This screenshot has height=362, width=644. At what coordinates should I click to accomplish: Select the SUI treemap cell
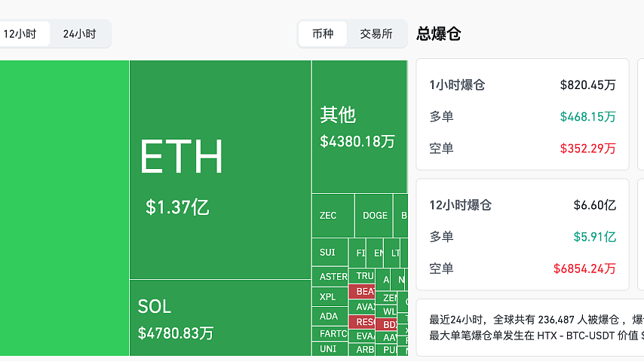(x=330, y=253)
